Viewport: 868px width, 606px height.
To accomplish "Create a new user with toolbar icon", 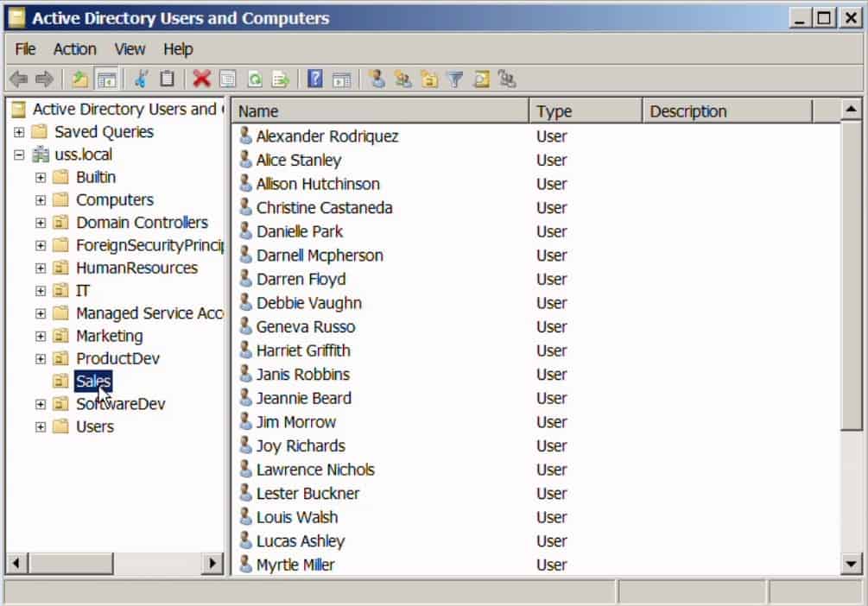I will coord(377,79).
